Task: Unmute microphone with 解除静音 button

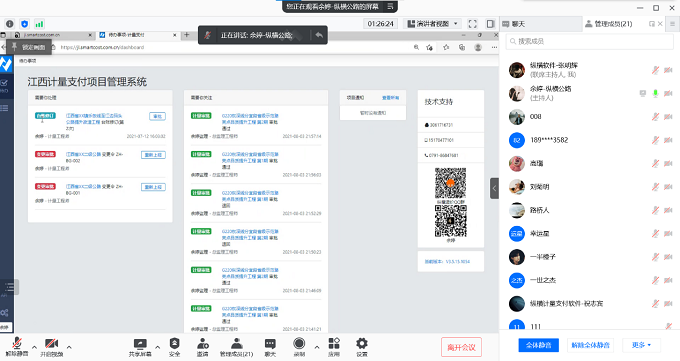Action: tap(16, 347)
